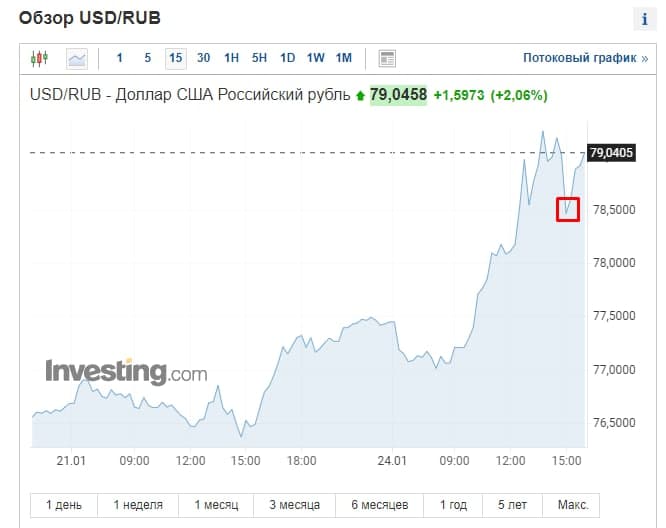Open the Потоковый график link
Viewport: 666px width, 528px height.
point(585,58)
